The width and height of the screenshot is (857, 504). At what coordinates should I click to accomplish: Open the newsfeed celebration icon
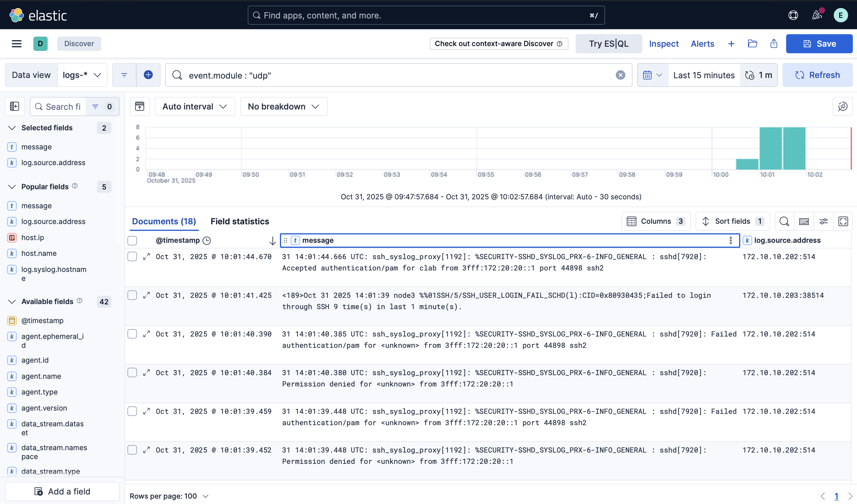pos(817,15)
